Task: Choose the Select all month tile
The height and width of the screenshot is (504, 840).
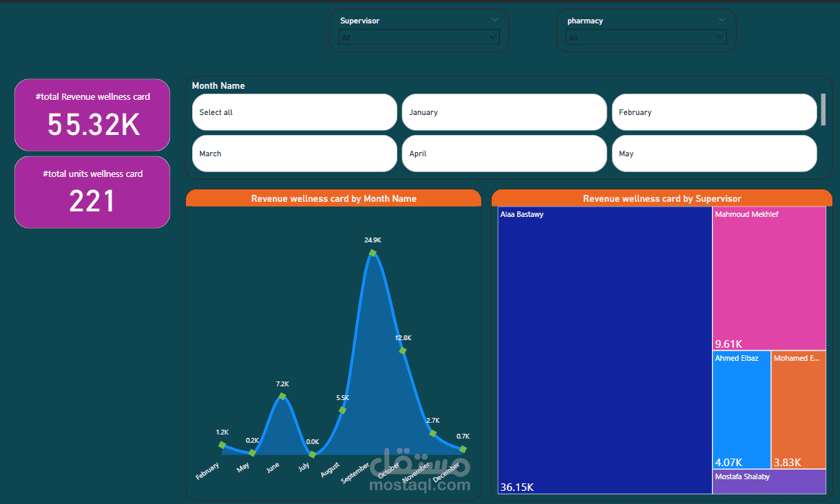Action: coord(295,112)
